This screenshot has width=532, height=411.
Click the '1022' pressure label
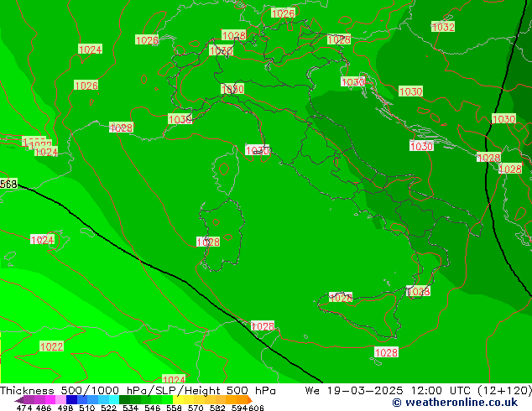(x=51, y=346)
